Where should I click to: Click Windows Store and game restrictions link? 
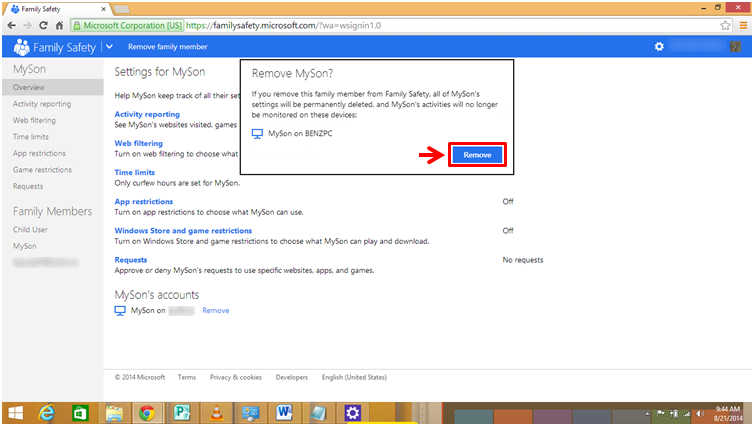(183, 231)
